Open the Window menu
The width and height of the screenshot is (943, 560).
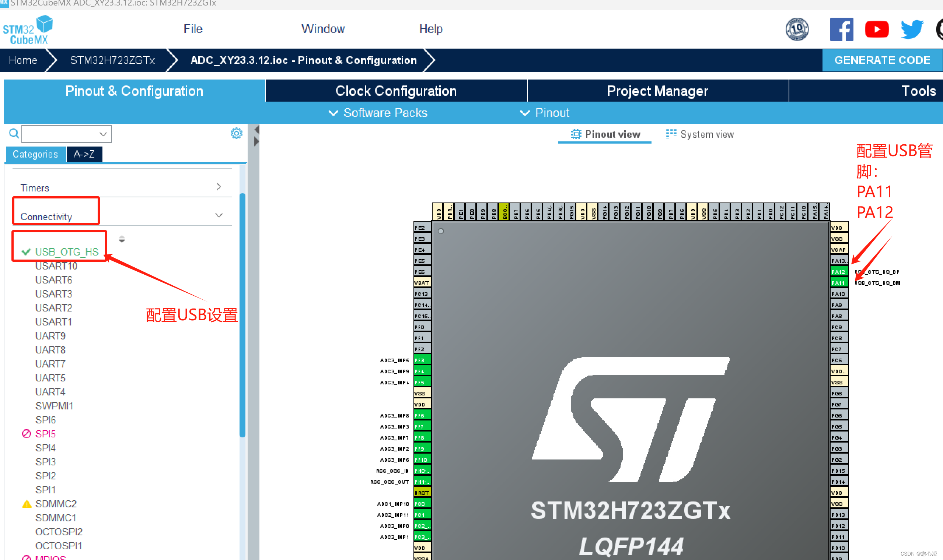[323, 29]
